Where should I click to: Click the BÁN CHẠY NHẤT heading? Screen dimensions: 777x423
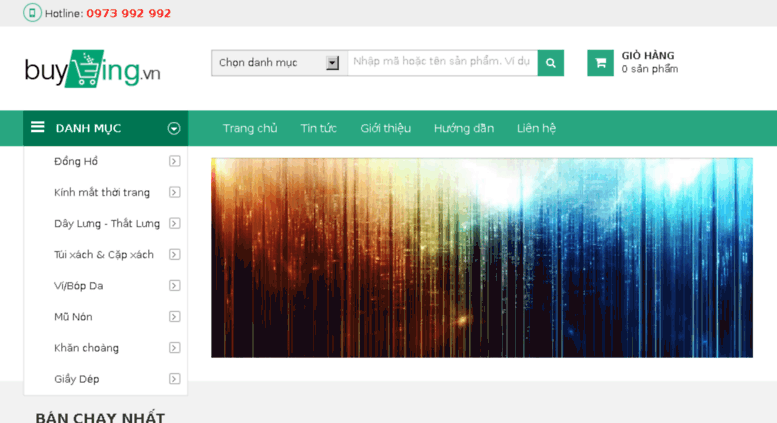[x=100, y=417]
